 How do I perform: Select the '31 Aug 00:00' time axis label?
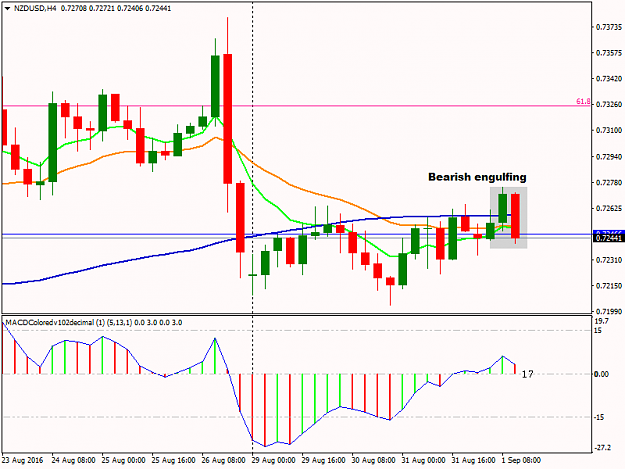coord(423,460)
